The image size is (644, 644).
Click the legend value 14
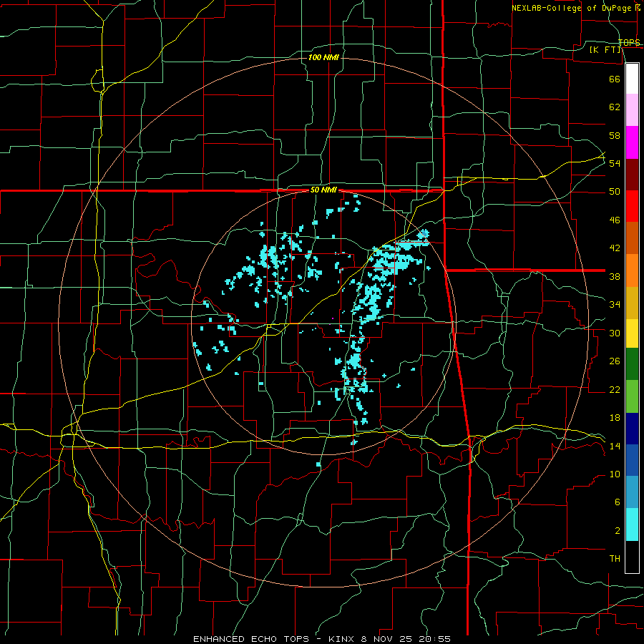coord(615,446)
